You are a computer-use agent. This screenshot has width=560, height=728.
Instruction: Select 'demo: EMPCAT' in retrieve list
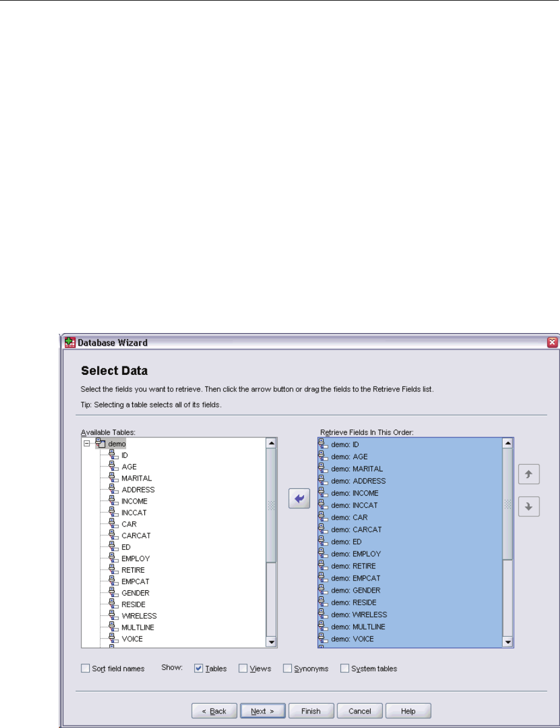point(356,578)
